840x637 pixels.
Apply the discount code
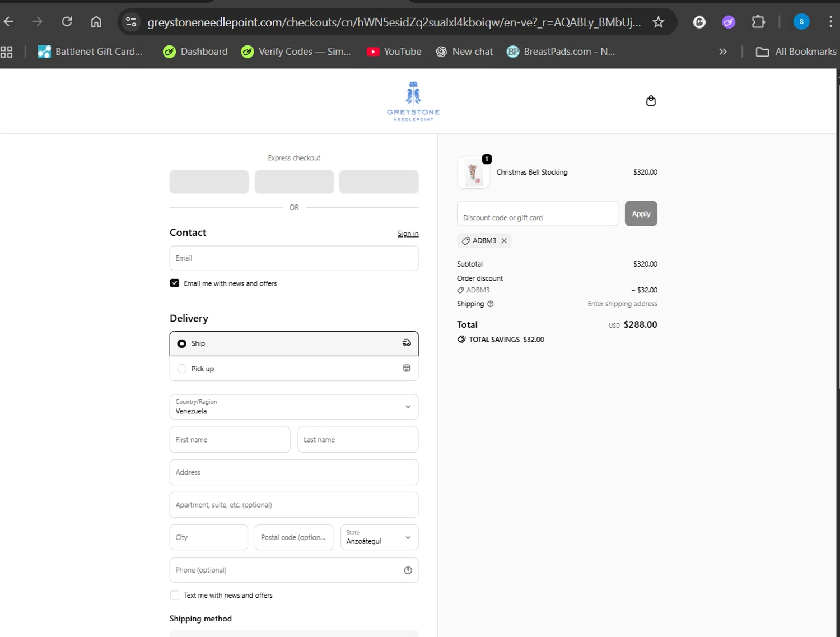click(x=641, y=213)
